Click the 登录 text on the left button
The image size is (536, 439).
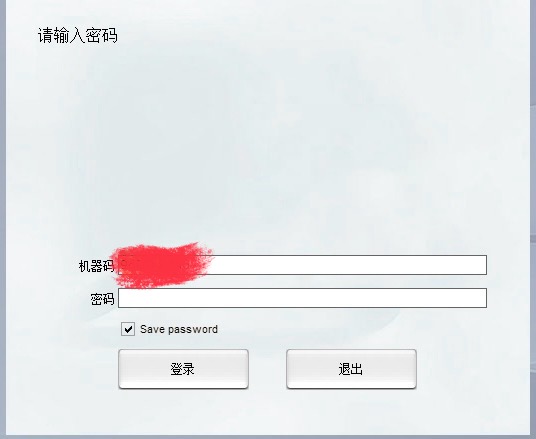[183, 369]
